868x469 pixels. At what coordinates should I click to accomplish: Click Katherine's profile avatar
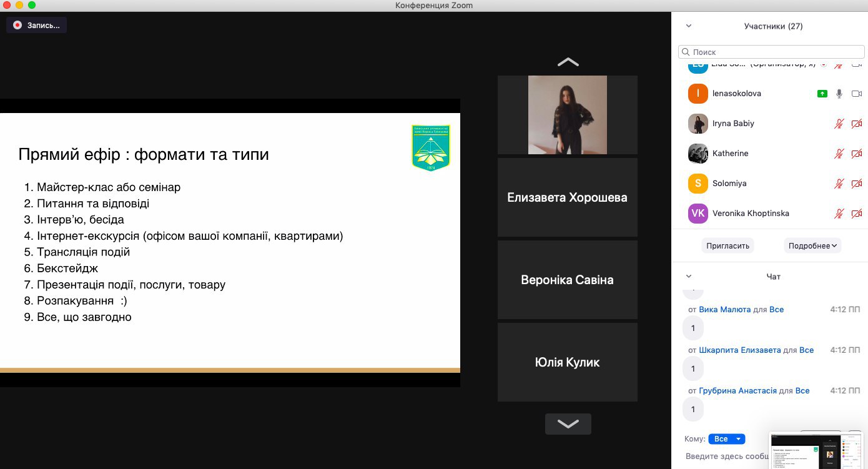(x=698, y=154)
